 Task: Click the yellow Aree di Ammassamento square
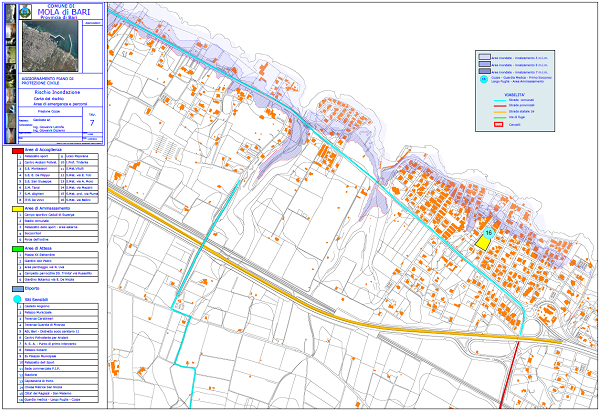[x=15, y=208]
